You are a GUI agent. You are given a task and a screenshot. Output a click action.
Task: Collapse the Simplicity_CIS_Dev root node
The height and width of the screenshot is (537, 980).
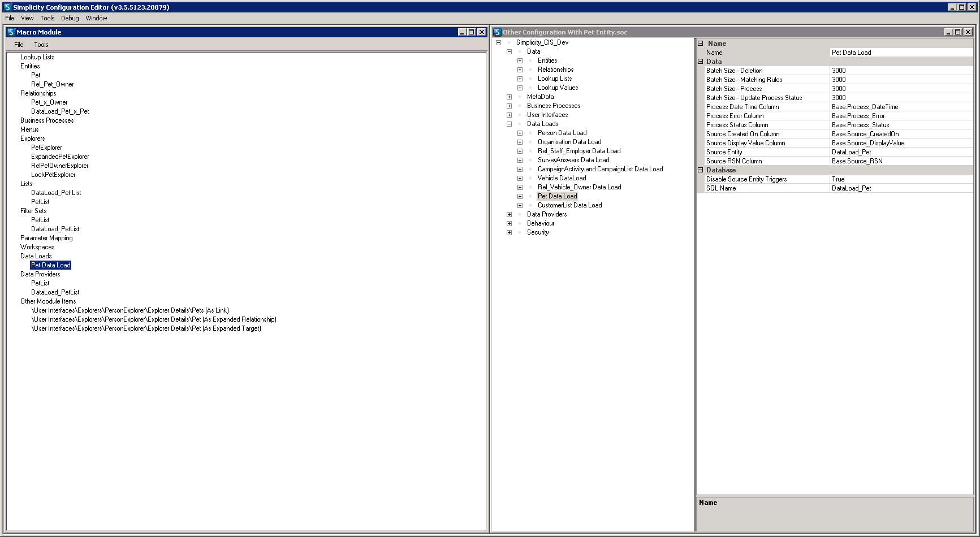pyautogui.click(x=498, y=42)
